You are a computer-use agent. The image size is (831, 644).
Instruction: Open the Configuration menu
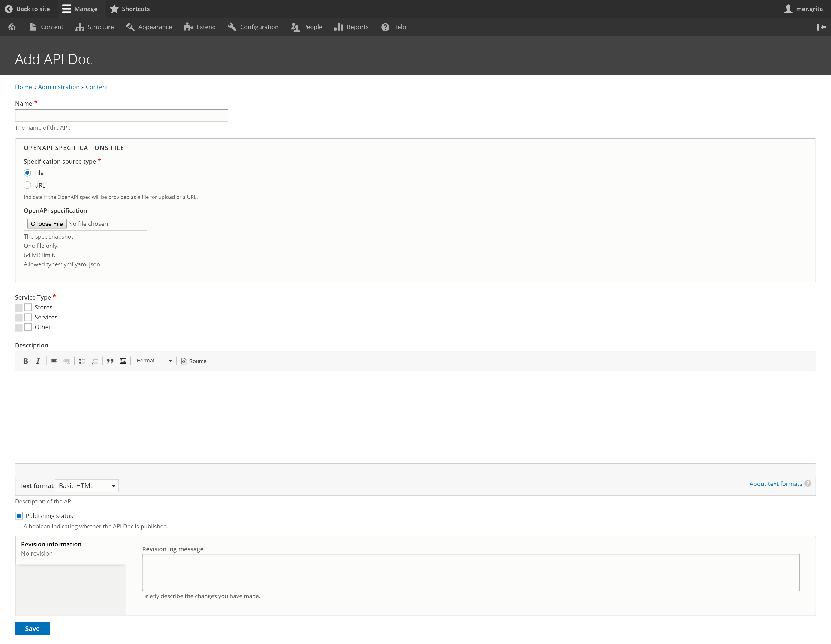pyautogui.click(x=253, y=27)
